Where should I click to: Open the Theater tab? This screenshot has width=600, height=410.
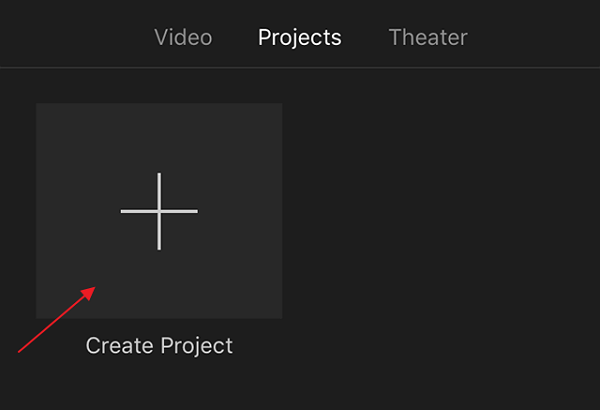click(427, 38)
